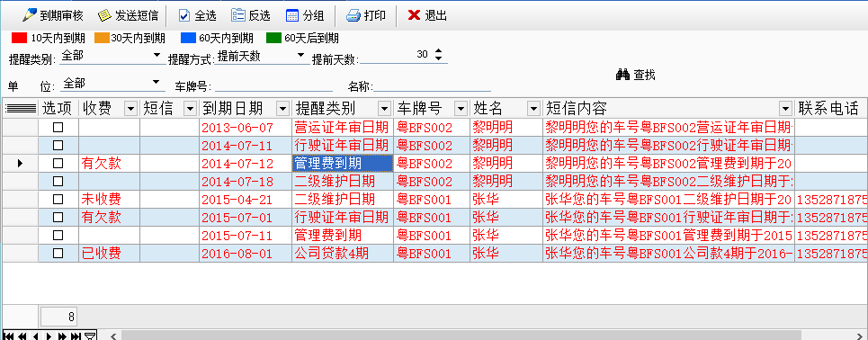868x340 pixels.
Task: Click the 全选 toolbar button
Action: tap(197, 15)
